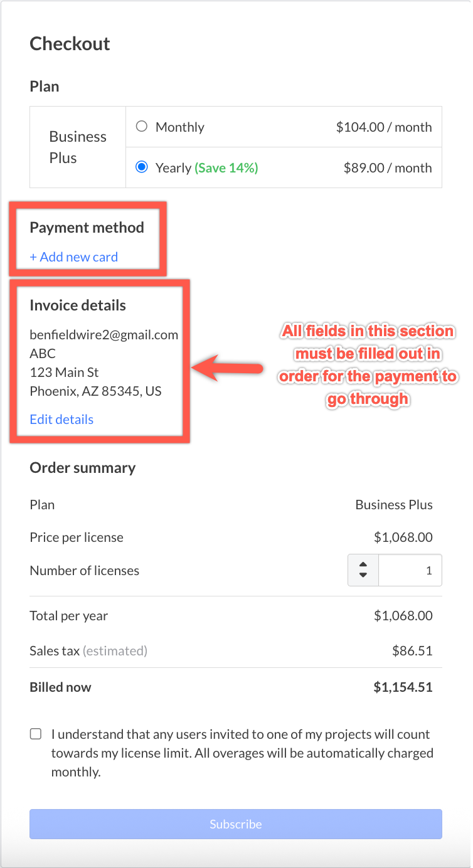Click the Monthly option label
Viewport: 473px width, 868px height.
180,127
